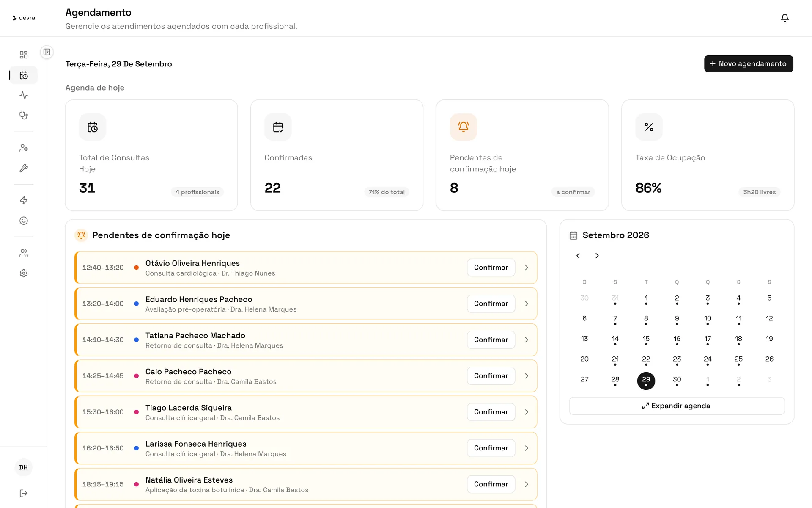812x508 pixels.
Task: Click the percent icon in Taxa de Ocupação
Action: [649, 127]
